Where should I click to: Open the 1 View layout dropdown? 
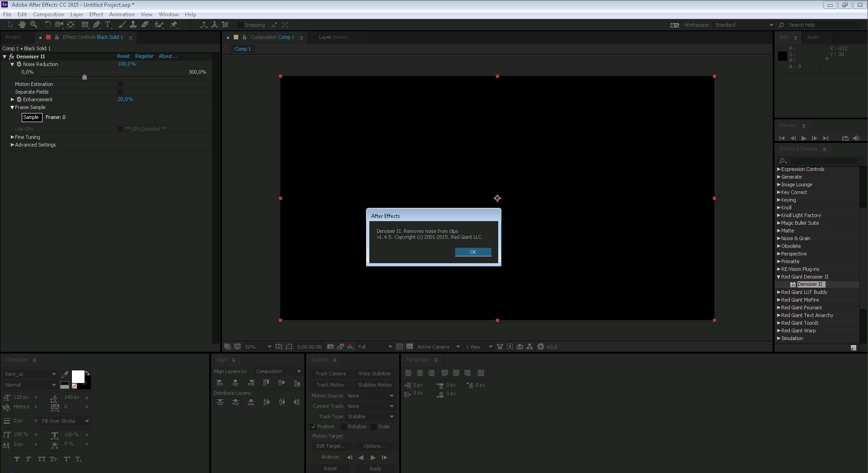pyautogui.click(x=479, y=347)
